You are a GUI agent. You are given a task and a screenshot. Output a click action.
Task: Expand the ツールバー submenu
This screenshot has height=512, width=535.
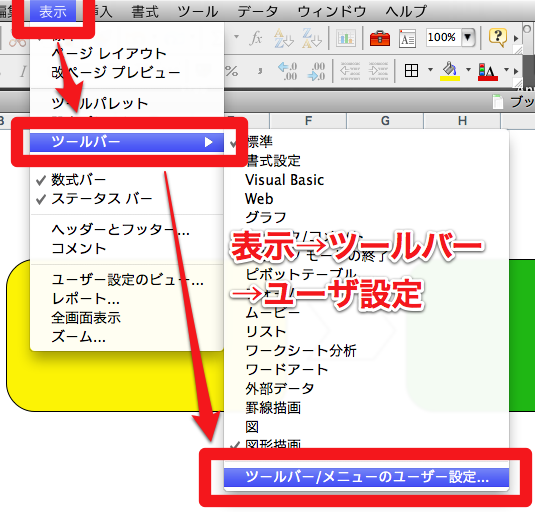[x=127, y=142]
